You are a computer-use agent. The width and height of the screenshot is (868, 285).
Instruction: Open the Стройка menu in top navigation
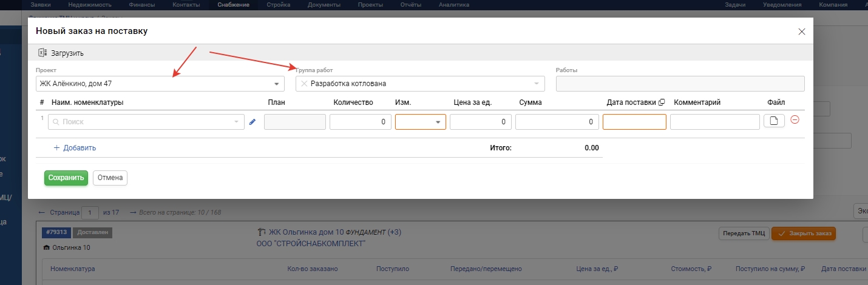coord(279,5)
